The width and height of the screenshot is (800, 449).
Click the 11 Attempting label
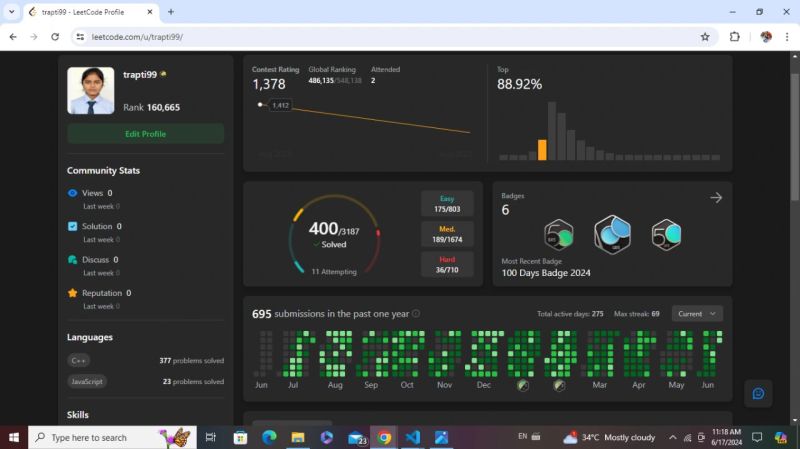(x=334, y=271)
